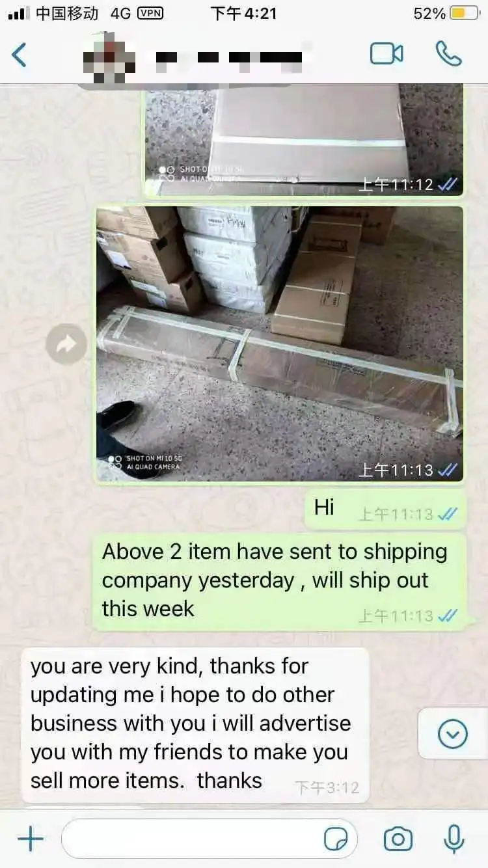Jump to latest messages with the down chevron
Image resolution: width=488 pixels, height=868 pixels.
point(453,734)
